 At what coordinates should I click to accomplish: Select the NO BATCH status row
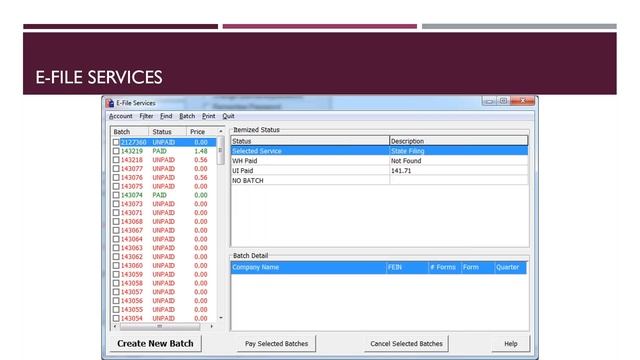(x=379, y=180)
